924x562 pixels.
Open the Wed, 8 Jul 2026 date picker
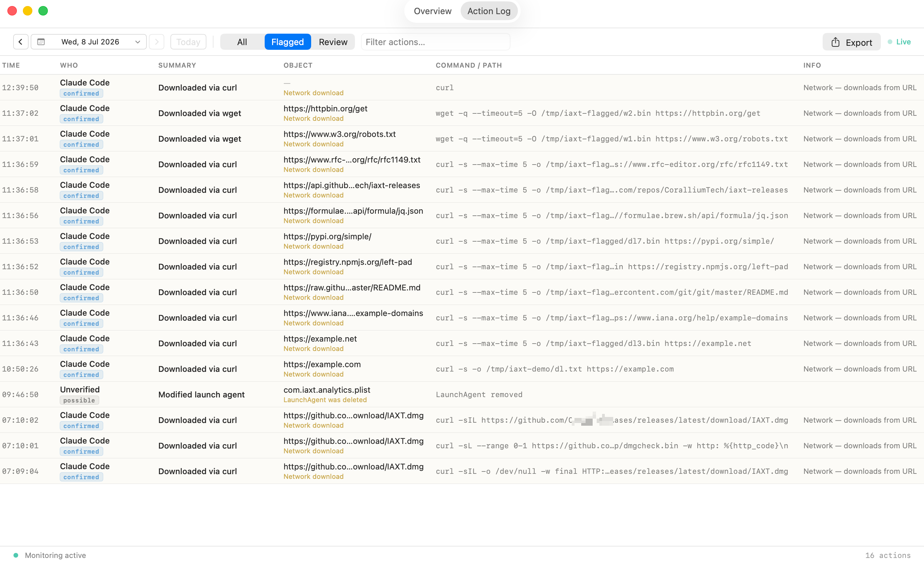(x=89, y=42)
